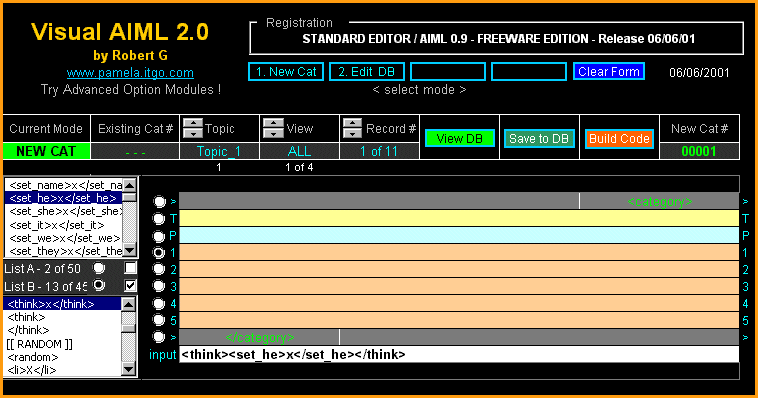Image resolution: width=758 pixels, height=398 pixels.
Task: Click the first empty mode button after Edit DB
Action: 448,72
